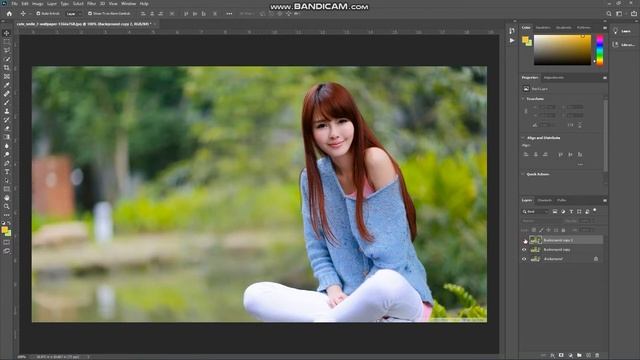Select the Zoom tool in the toolbox
This screenshot has height=360, width=640.
(7, 207)
